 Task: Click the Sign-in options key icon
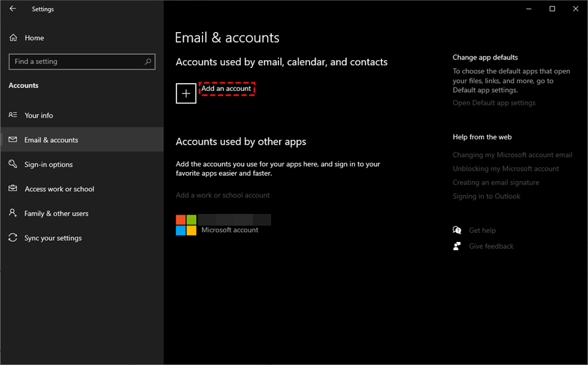pos(13,164)
